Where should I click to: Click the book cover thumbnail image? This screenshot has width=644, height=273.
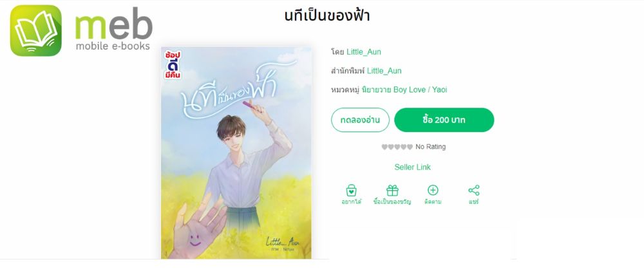(236, 153)
